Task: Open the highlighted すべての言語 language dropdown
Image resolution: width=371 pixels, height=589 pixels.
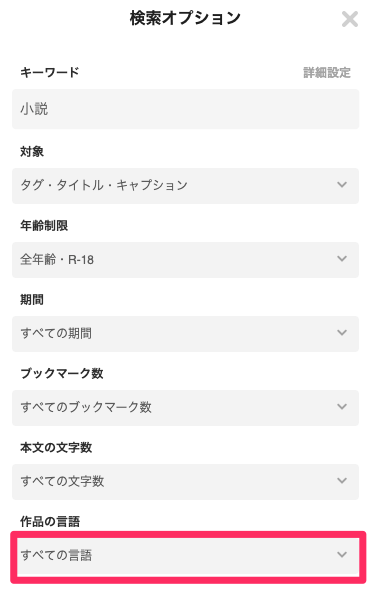Action: (x=188, y=557)
